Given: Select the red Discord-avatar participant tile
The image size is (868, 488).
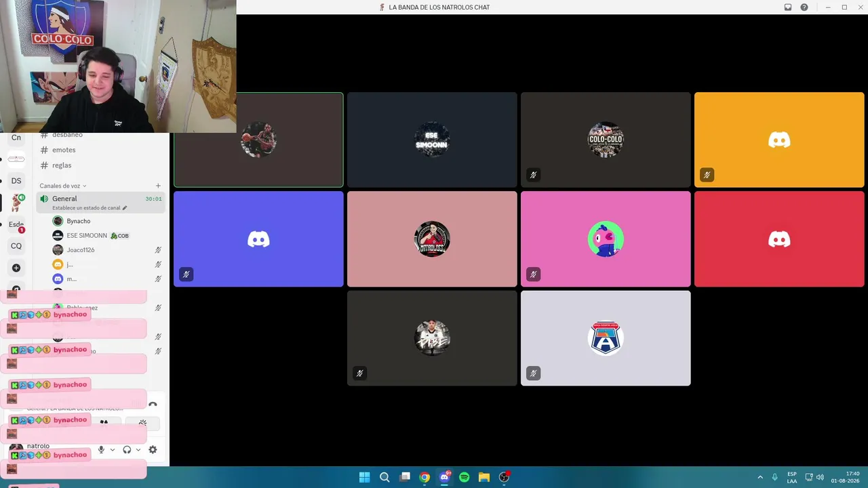Looking at the screenshot, I should 779,239.
